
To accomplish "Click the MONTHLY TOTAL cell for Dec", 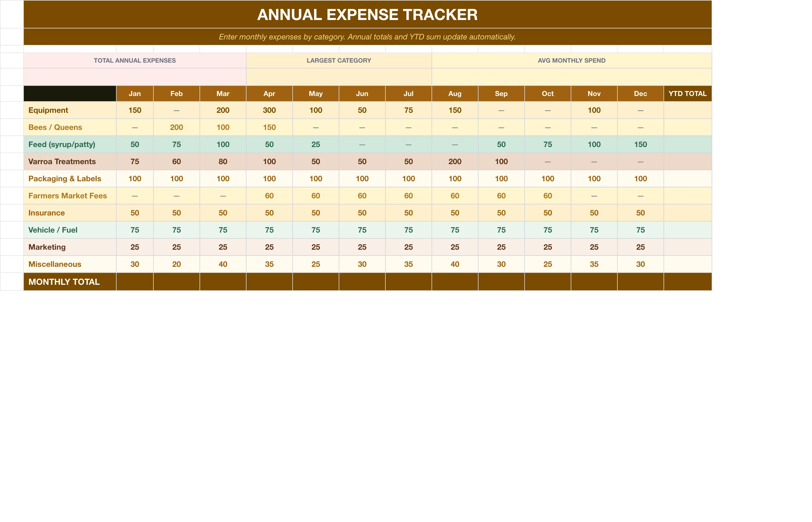I will (x=641, y=282).
